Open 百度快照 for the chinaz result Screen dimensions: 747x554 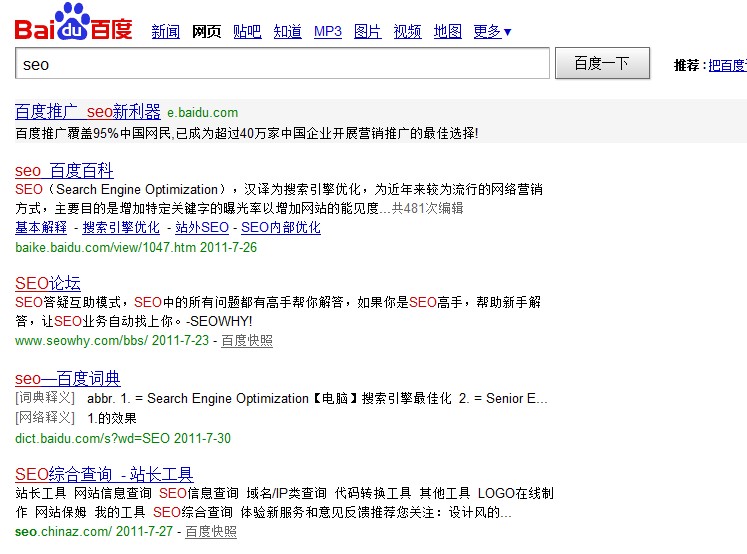click(211, 532)
